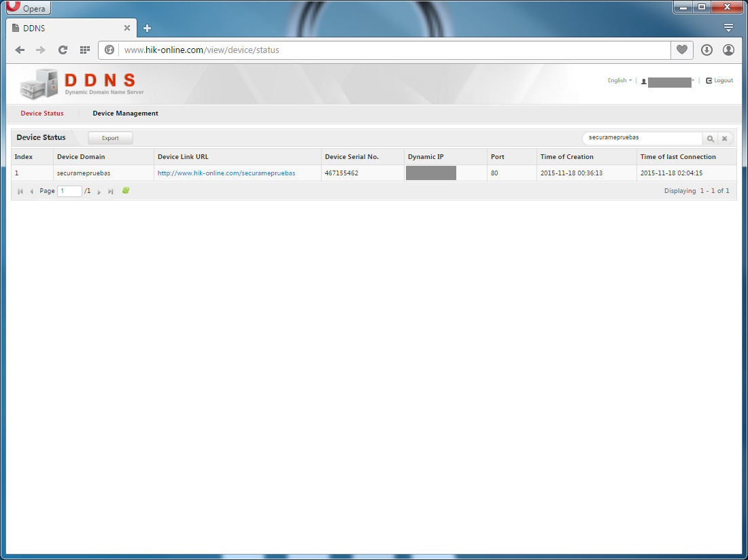The height and width of the screenshot is (560, 748).
Task: Click the Logout link
Action: (x=719, y=81)
